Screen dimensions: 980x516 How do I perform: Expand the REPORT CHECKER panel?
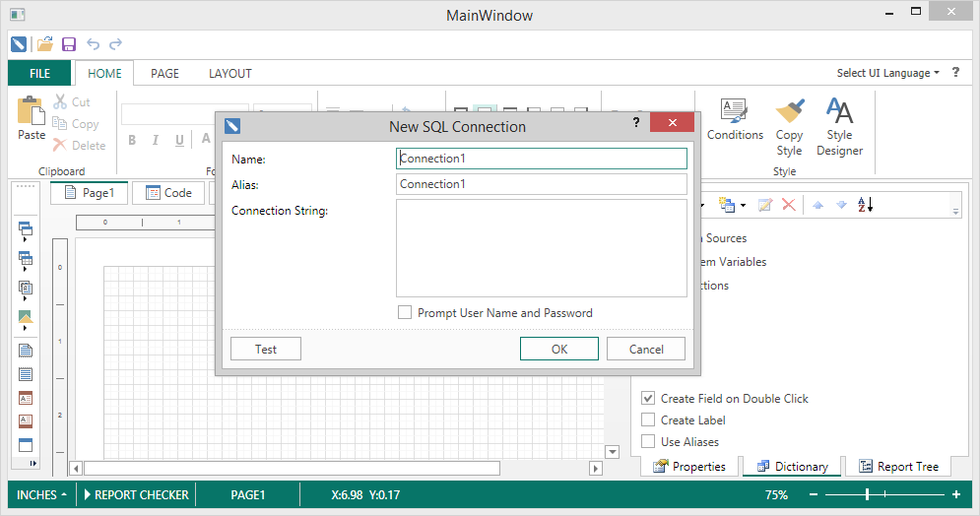click(136, 494)
